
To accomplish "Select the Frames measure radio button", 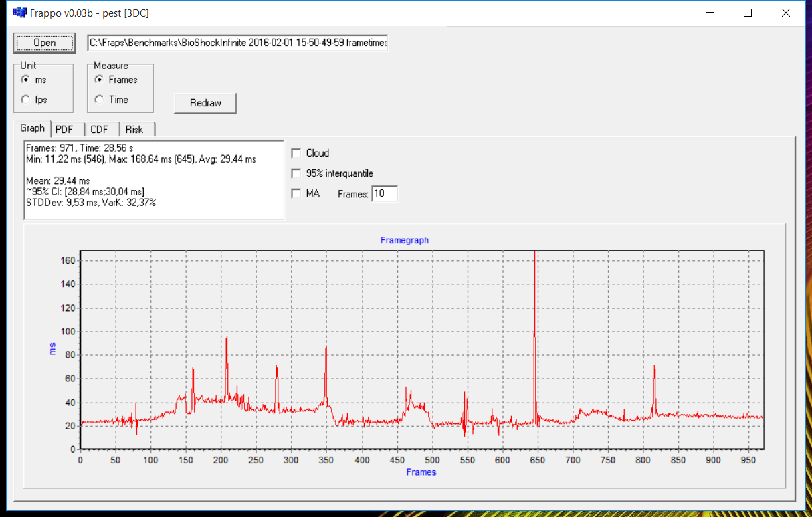I will [x=100, y=80].
